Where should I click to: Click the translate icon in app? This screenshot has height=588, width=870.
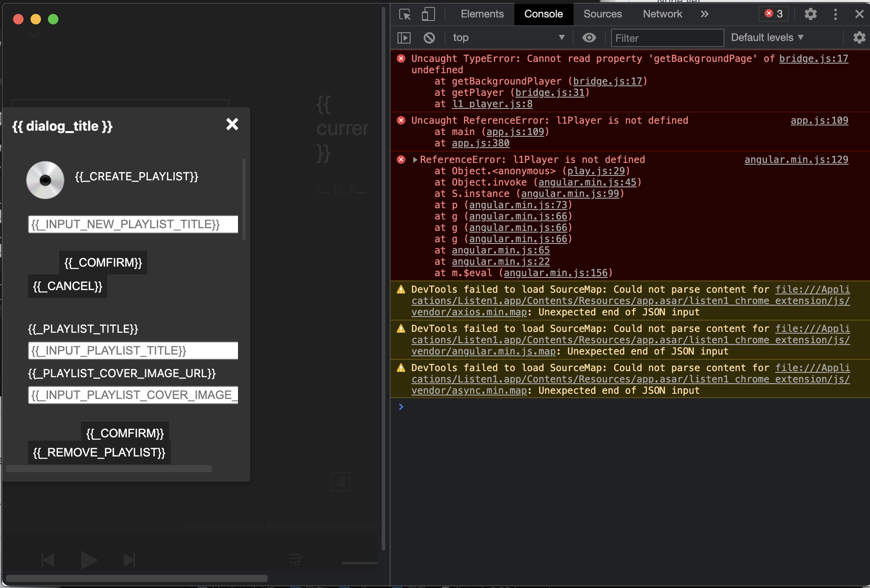tap(341, 482)
